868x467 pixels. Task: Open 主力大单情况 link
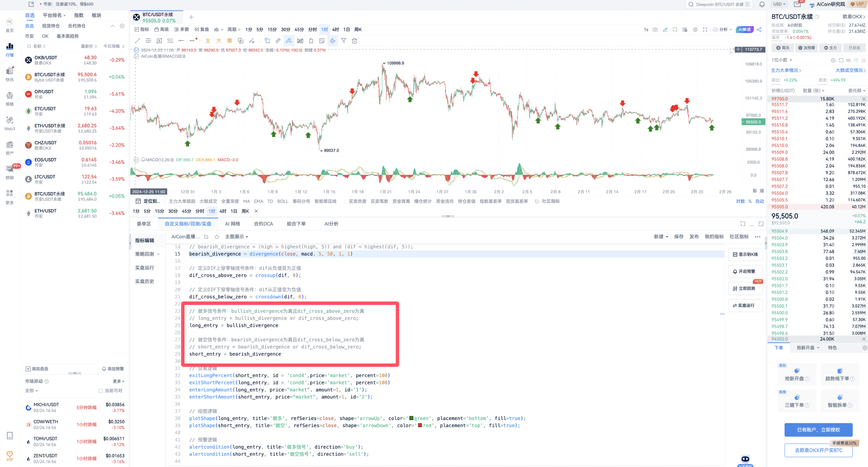[x=786, y=70]
